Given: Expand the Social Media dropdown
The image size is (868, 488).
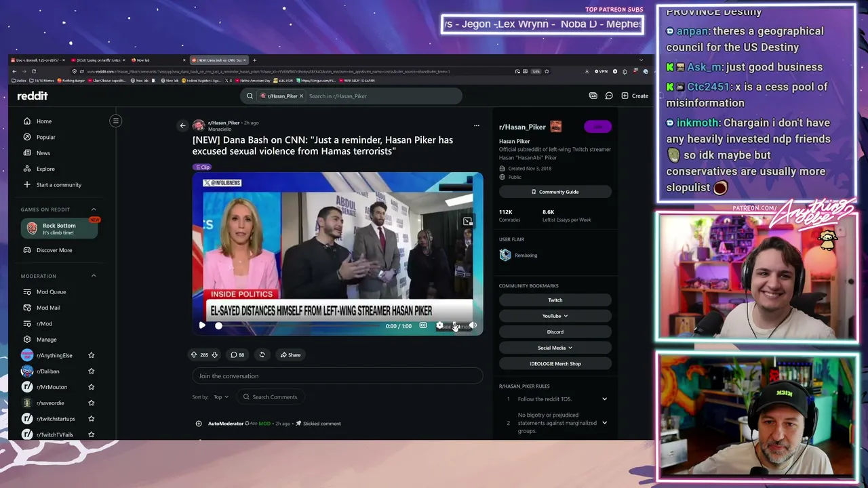Looking at the screenshot, I should point(555,348).
